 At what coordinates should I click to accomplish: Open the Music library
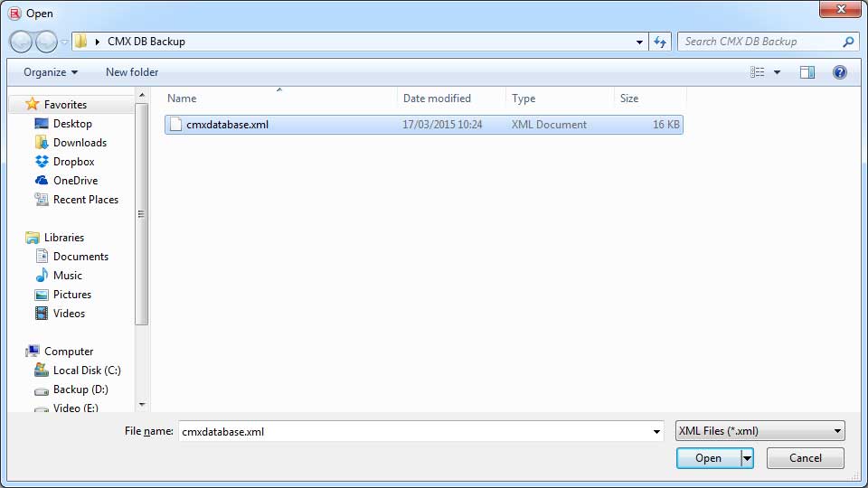[x=67, y=276]
